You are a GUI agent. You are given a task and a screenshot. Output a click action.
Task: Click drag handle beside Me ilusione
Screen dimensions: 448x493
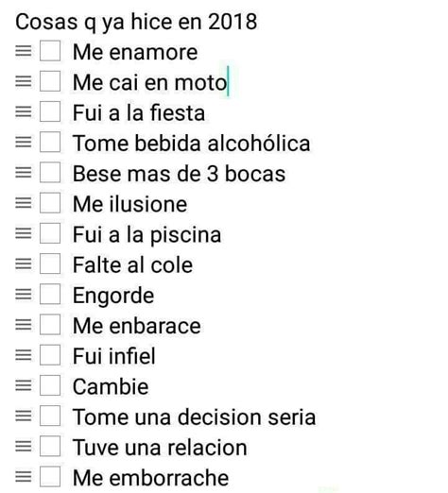point(24,203)
